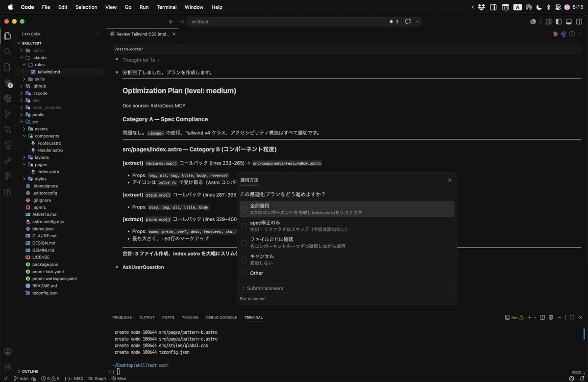Select the 全部適用 option
Screen dimensions: 588x382
(346, 209)
